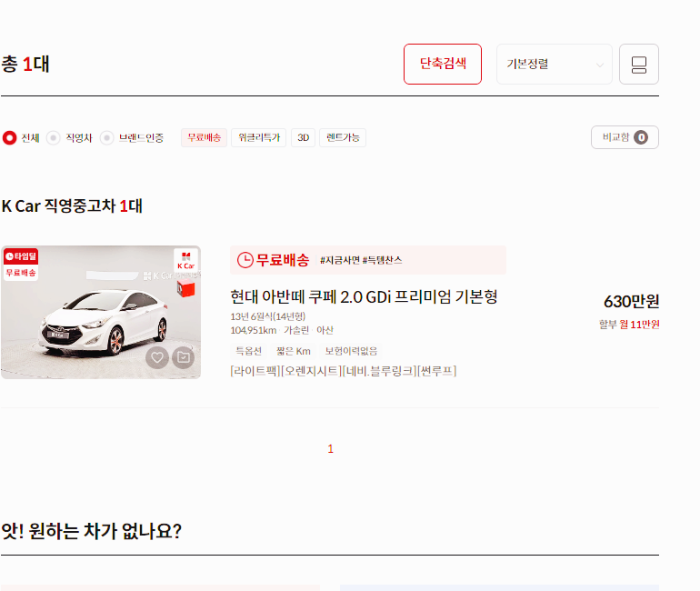Click the 104,951km mileage text
700x591 pixels.
[254, 330]
